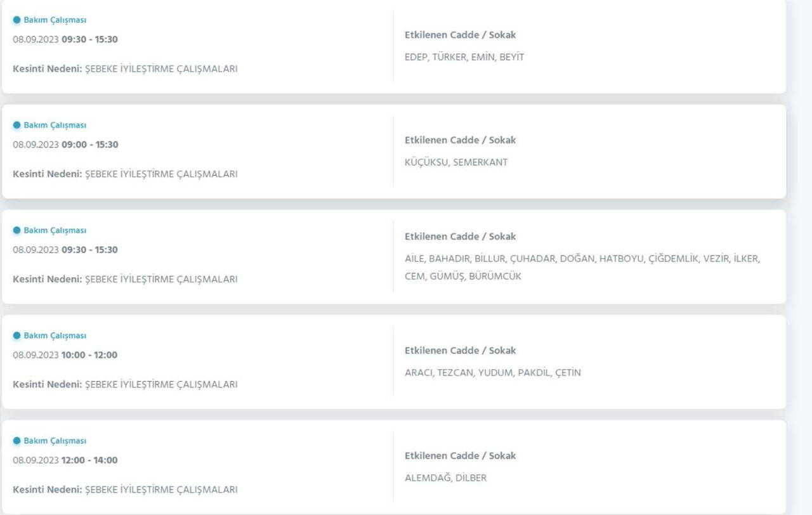This screenshot has height=515, width=812.
Task: Click the Bakım Çalışması label in the 10:00 - 12:00 card
Action: click(x=55, y=336)
